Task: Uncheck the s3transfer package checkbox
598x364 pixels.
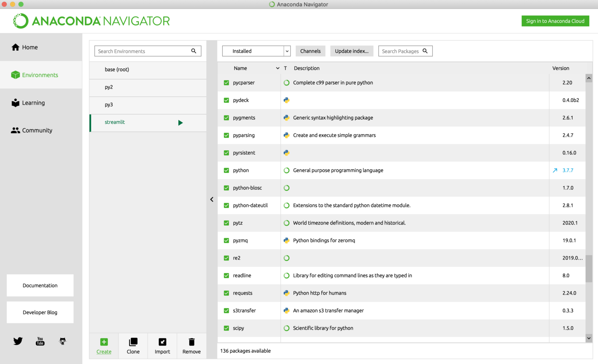Action: point(226,311)
